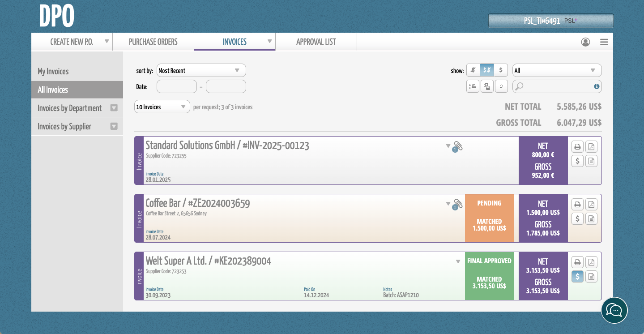Change the 10 Invoices per request dropdown

click(162, 107)
